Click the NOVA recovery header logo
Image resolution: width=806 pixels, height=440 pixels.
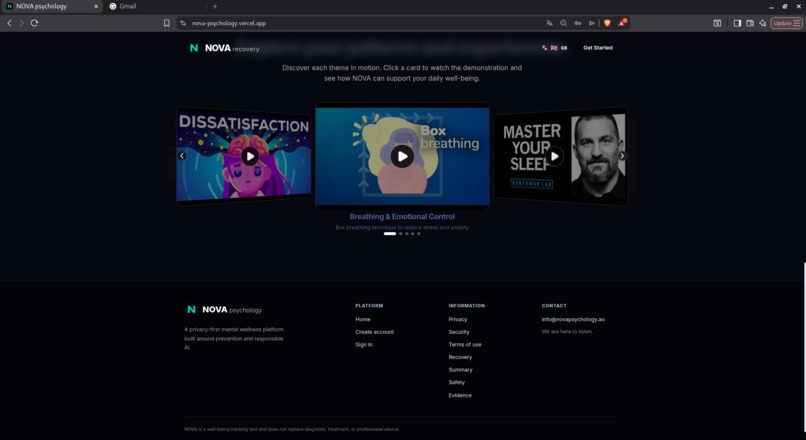(x=225, y=48)
